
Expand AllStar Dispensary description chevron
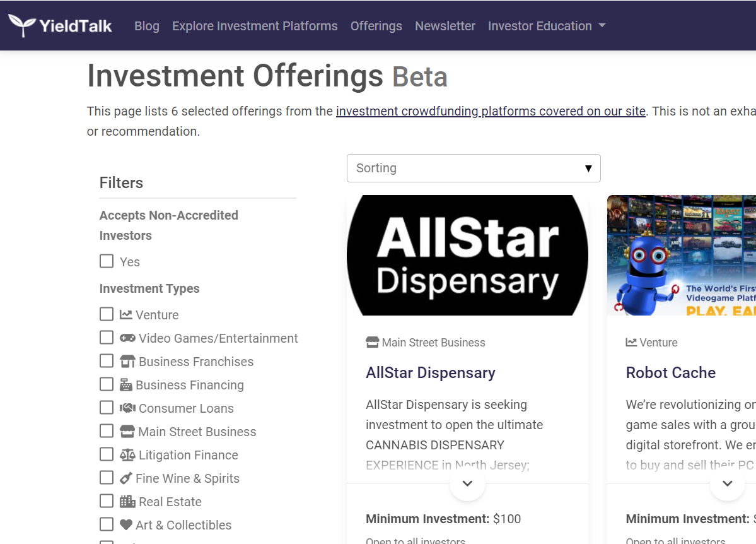467,483
